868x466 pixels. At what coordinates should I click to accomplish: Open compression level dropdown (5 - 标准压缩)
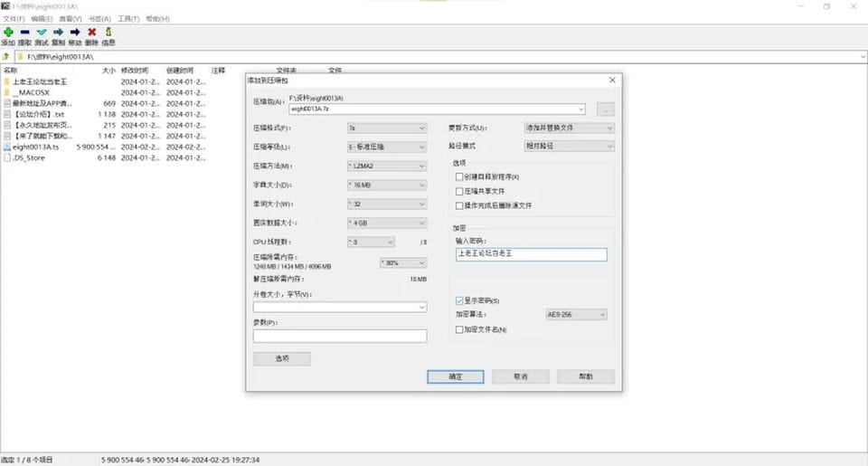387,147
